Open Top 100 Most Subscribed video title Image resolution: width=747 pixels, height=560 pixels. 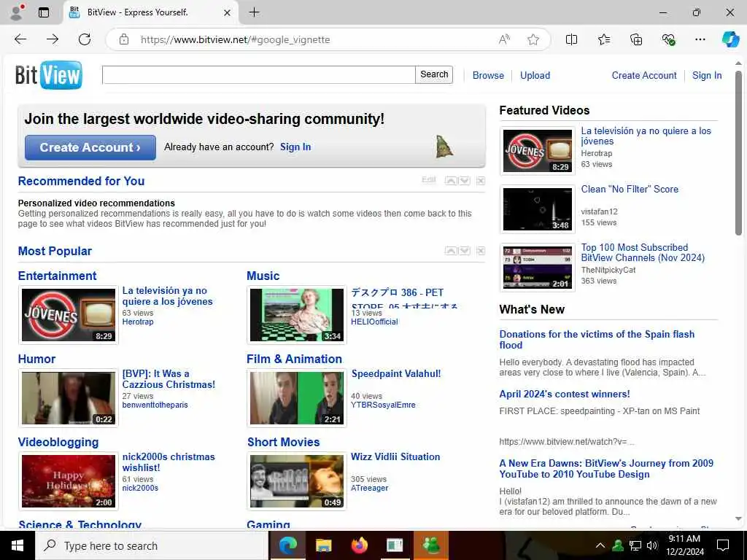pyautogui.click(x=642, y=253)
